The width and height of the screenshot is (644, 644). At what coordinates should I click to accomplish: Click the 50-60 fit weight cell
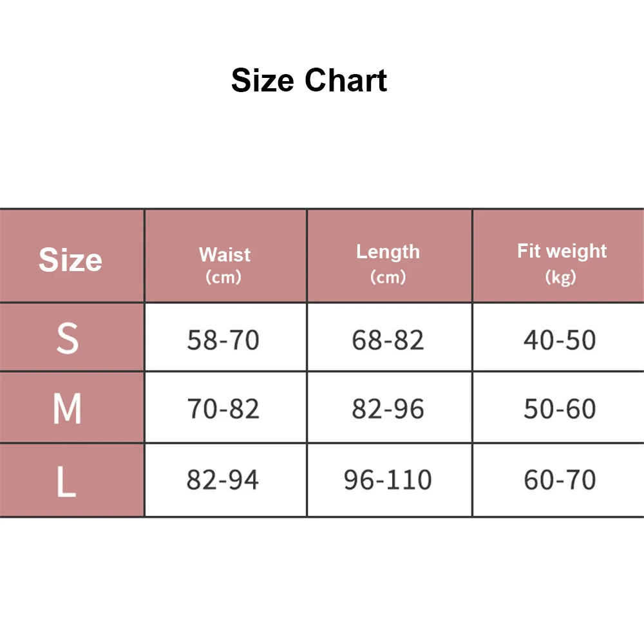[560, 409]
